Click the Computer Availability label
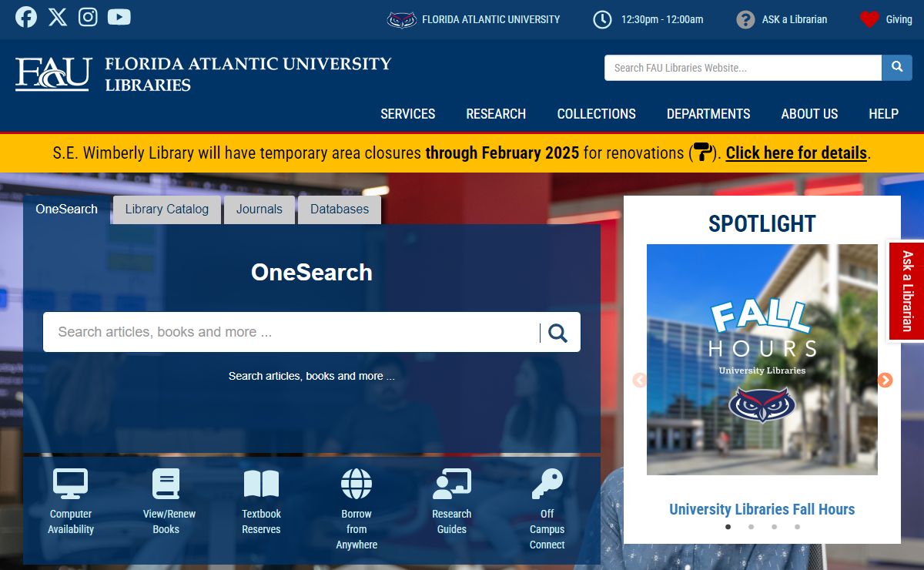 pos(71,521)
